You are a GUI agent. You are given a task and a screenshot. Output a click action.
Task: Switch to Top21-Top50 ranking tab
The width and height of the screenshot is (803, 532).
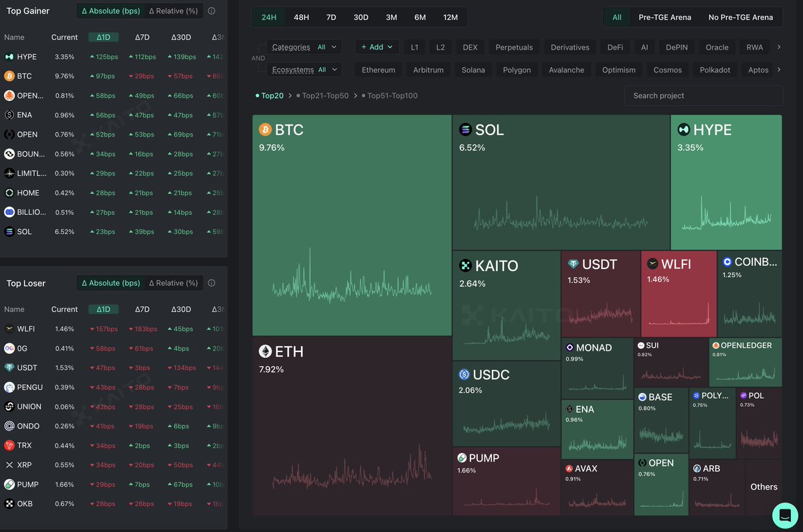[x=325, y=96]
